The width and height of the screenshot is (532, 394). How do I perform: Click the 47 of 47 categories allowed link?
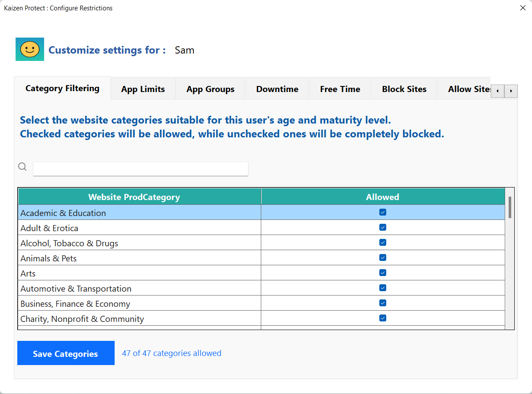[x=171, y=353]
